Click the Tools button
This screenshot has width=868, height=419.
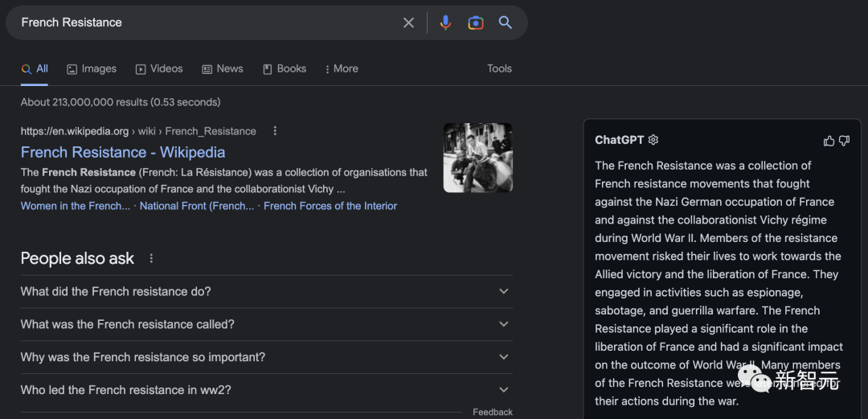(x=499, y=69)
